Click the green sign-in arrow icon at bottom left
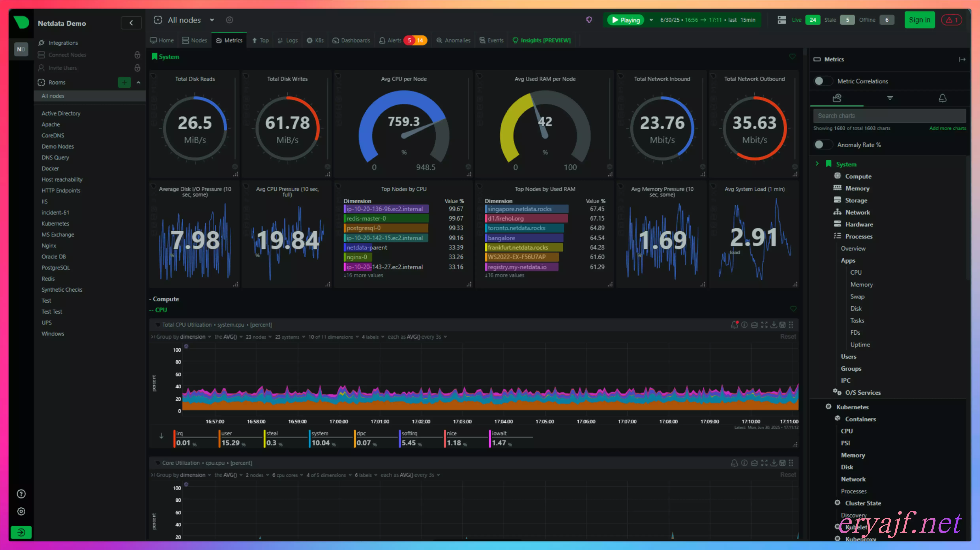The width and height of the screenshot is (980, 550). coord(21,532)
